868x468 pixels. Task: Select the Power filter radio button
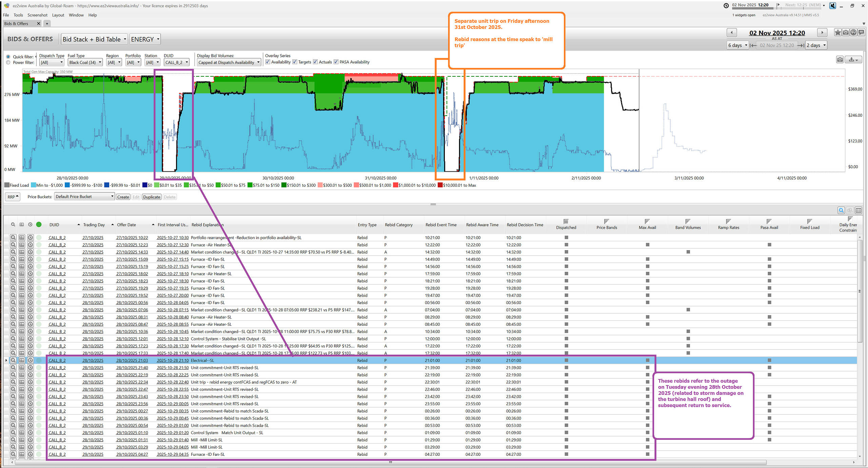click(x=8, y=62)
